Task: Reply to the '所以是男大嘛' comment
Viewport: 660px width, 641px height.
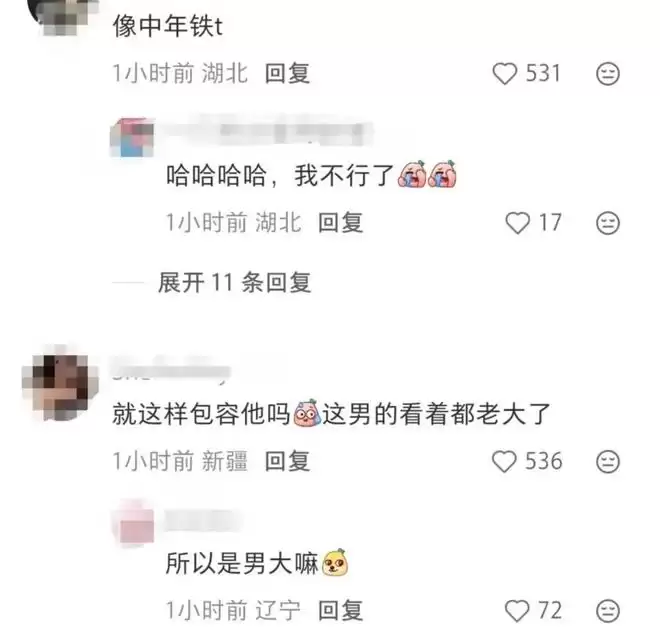Action: [x=341, y=611]
